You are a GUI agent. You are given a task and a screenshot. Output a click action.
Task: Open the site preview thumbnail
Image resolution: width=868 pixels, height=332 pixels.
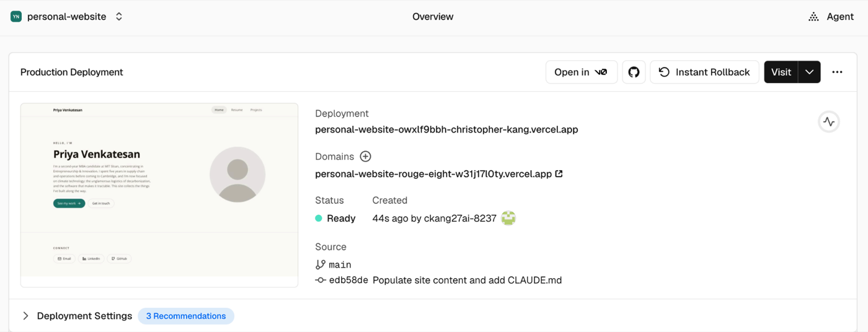[159, 195]
